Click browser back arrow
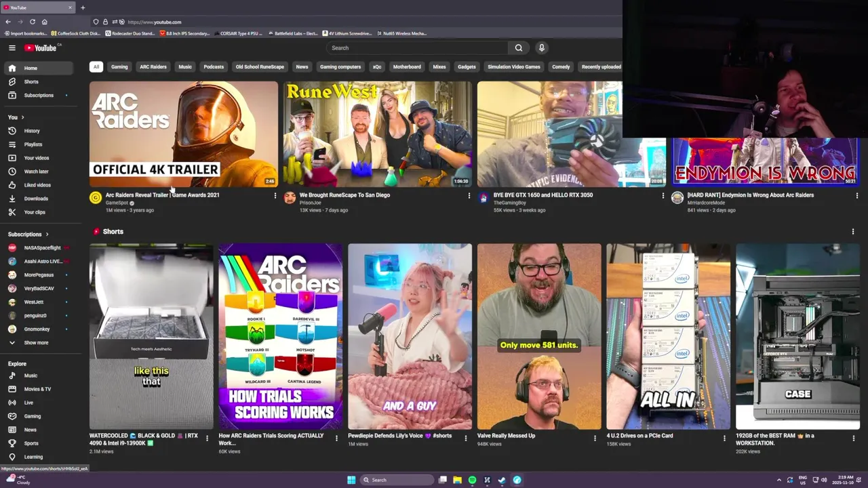This screenshot has width=868, height=488. pos(8,22)
